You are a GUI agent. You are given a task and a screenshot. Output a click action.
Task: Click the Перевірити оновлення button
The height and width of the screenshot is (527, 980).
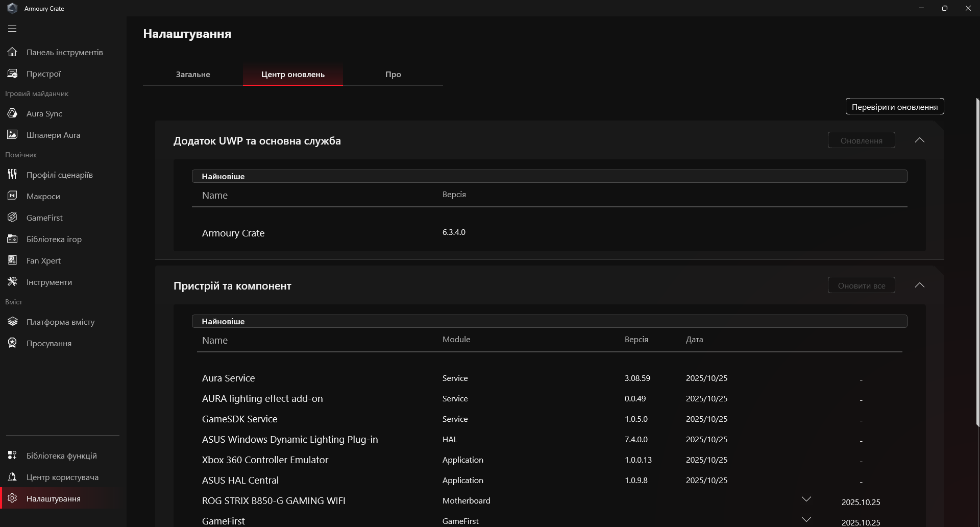tap(894, 107)
